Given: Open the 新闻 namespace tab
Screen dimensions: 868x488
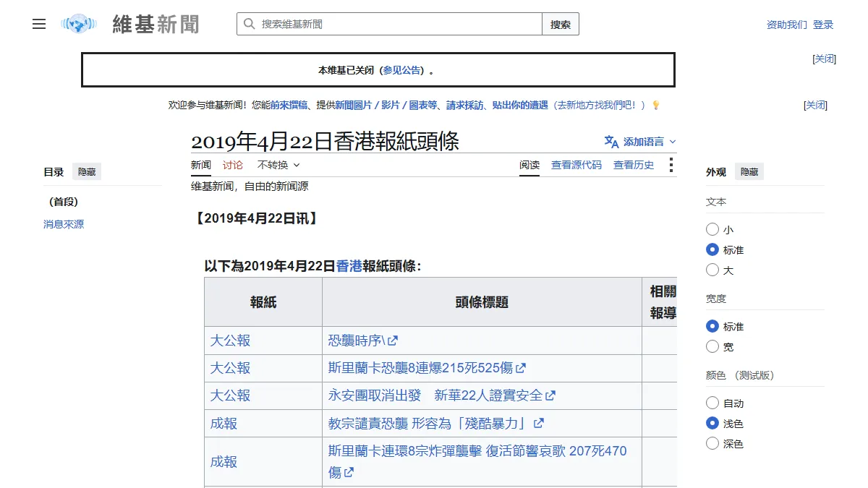Looking at the screenshot, I should 201,165.
